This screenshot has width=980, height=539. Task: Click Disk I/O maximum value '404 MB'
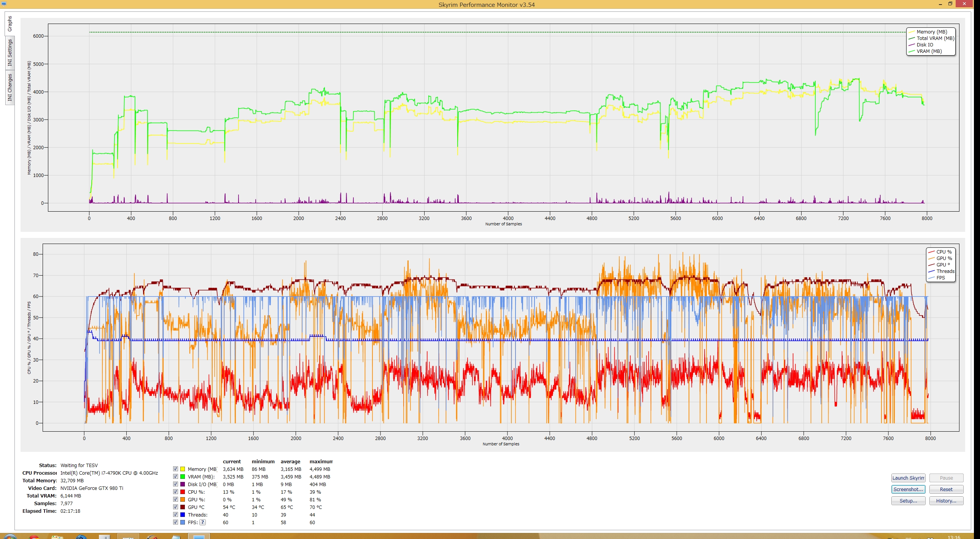318,485
